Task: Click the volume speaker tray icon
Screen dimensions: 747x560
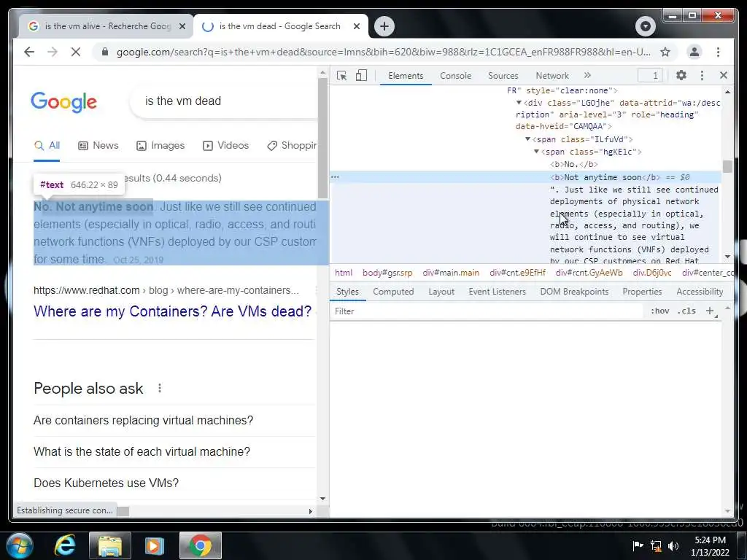Action: tap(673, 545)
